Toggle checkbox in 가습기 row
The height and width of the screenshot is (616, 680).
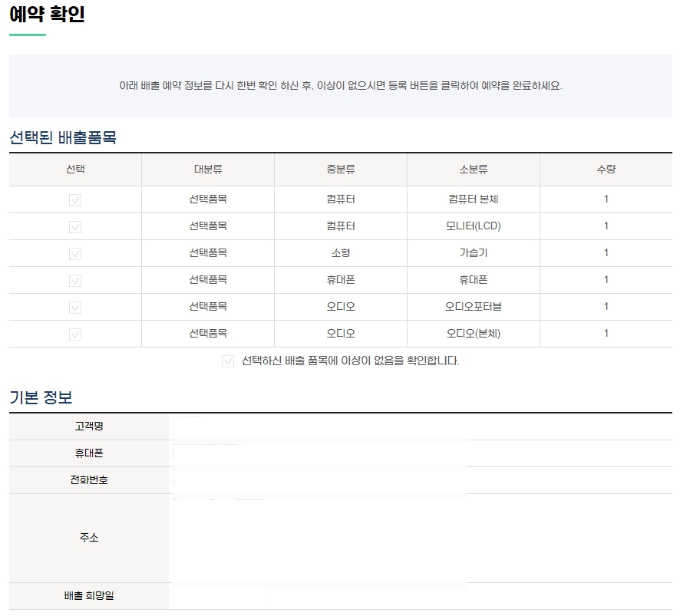[75, 254]
